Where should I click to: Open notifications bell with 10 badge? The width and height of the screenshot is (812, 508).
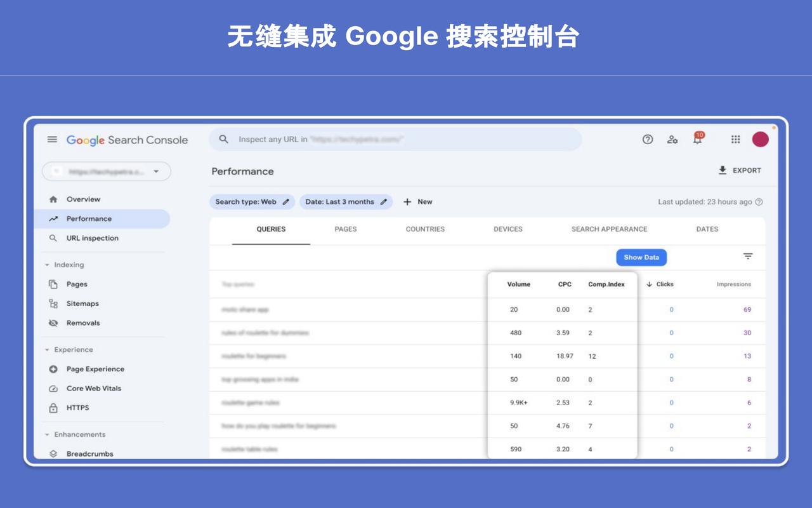click(x=698, y=138)
